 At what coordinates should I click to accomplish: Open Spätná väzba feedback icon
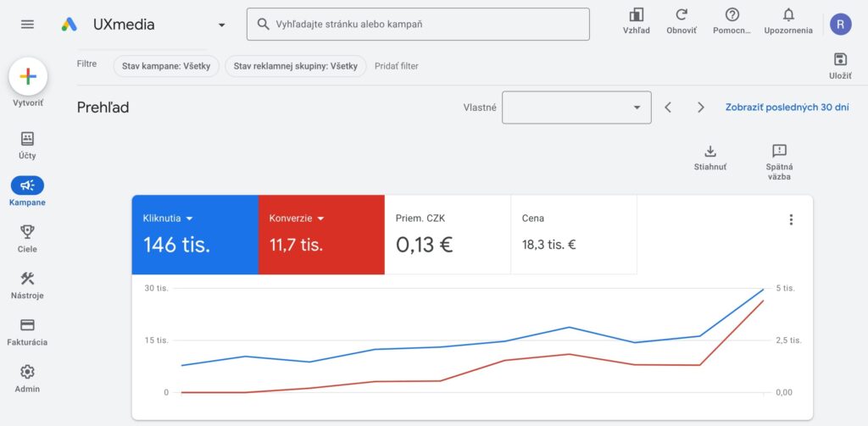click(x=779, y=151)
